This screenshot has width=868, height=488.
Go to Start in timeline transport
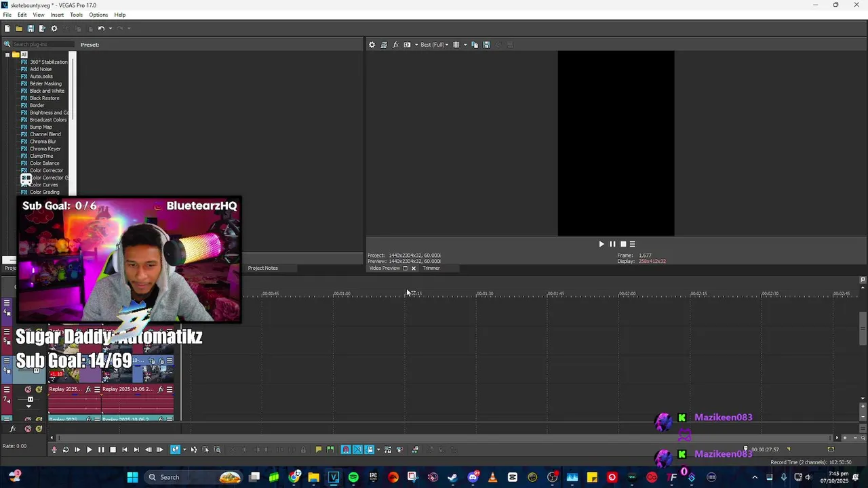(124, 449)
